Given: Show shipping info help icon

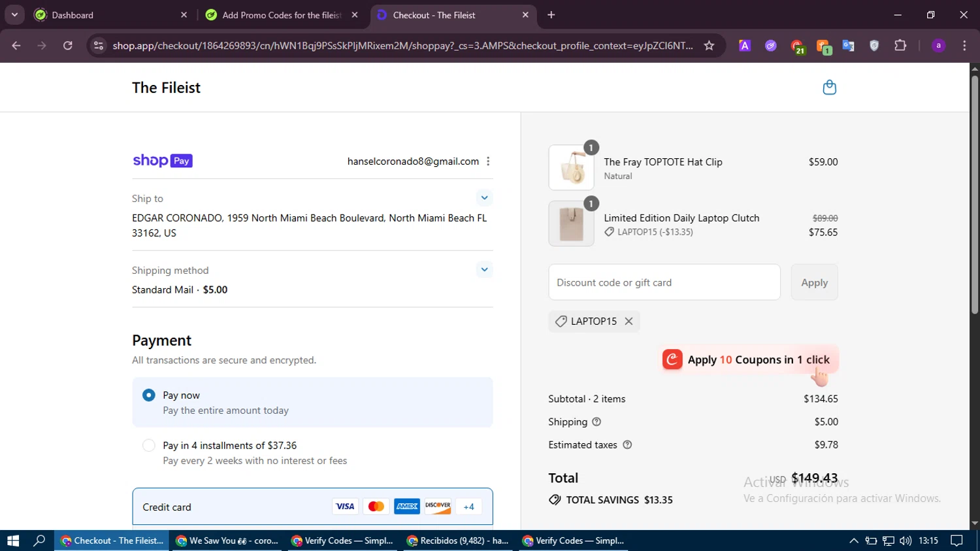Looking at the screenshot, I should click(x=596, y=422).
